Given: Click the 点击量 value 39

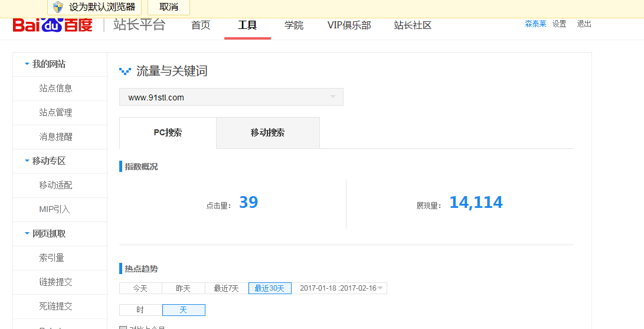Looking at the screenshot, I should coord(249,203).
